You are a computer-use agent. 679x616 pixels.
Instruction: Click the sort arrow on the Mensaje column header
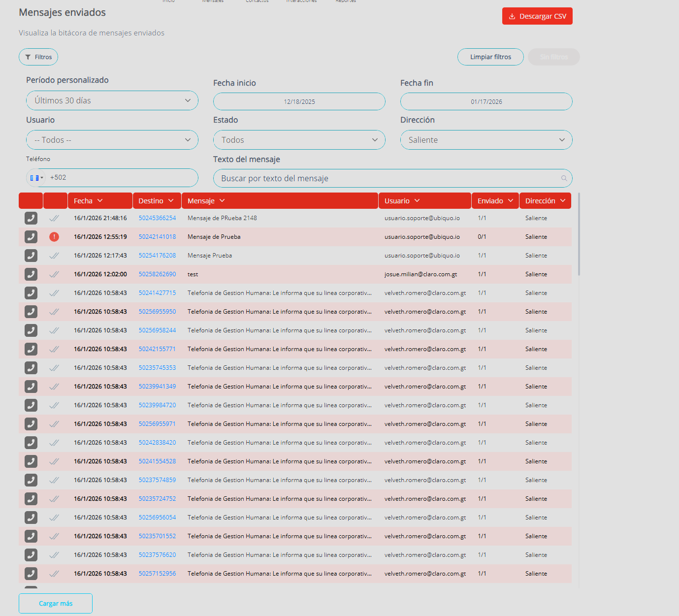click(222, 200)
